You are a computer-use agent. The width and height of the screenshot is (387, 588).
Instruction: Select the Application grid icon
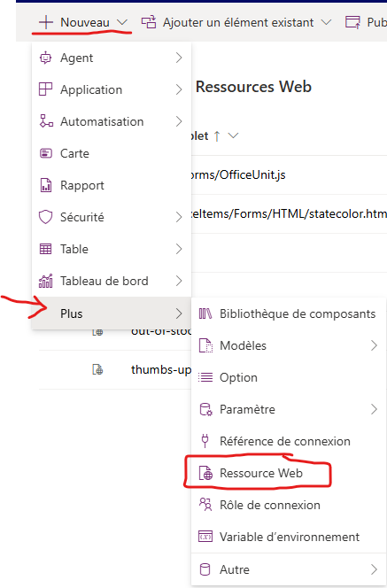[46, 89]
